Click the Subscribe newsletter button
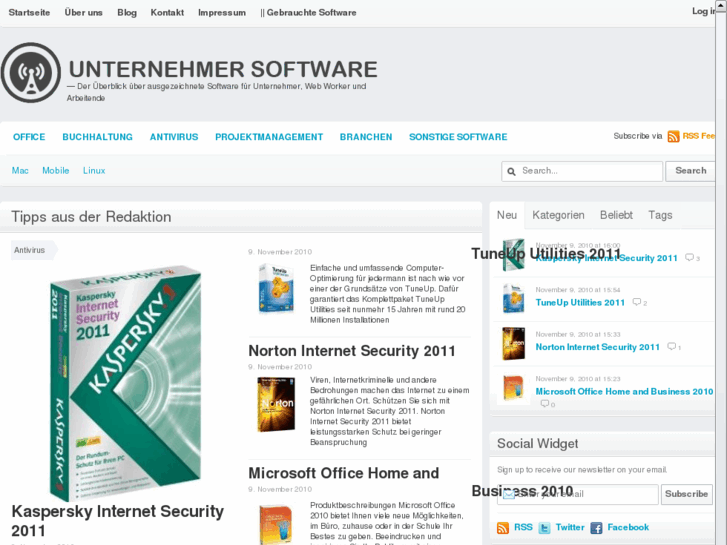727x545 pixels. pyautogui.click(x=686, y=494)
